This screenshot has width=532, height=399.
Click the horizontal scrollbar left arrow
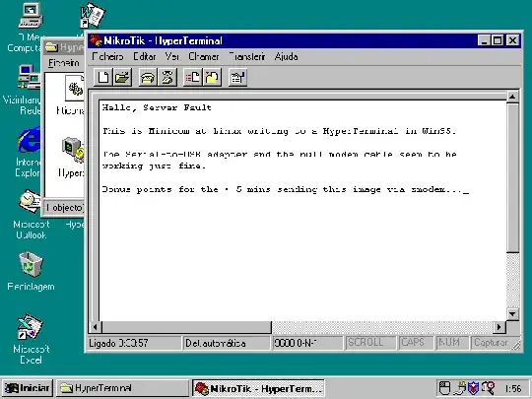point(96,327)
